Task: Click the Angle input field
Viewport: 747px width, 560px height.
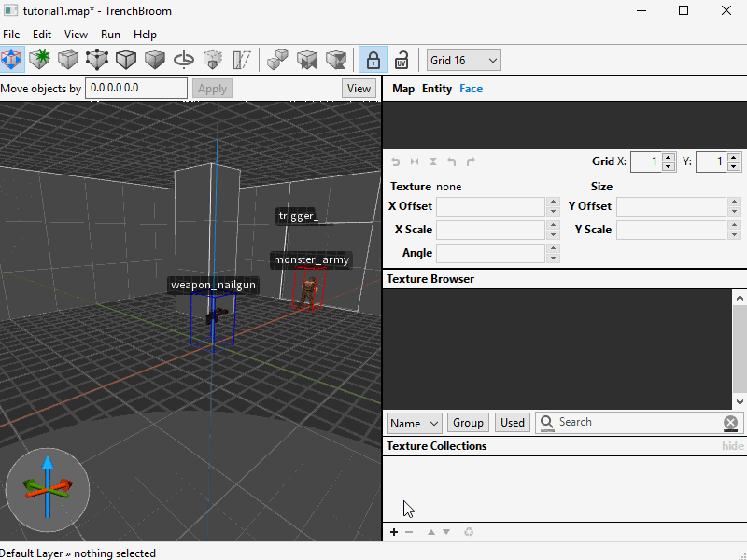Action: 491,253
